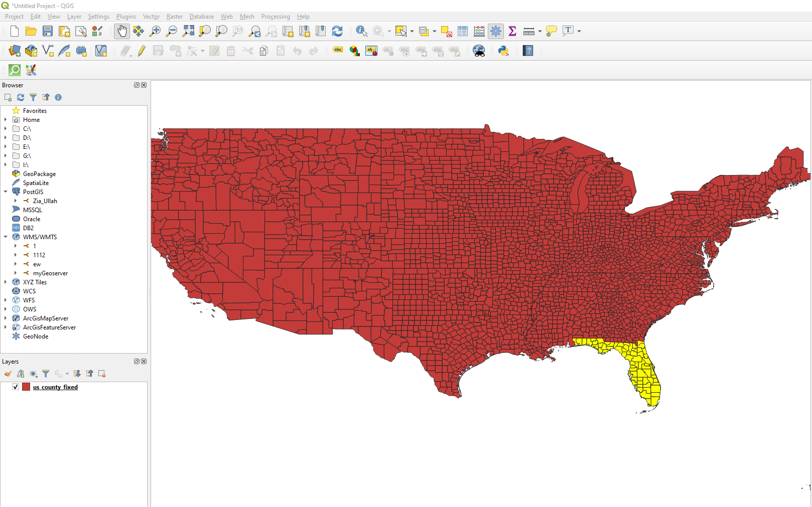Toggle the Processing Toolbox gear button
812x507 pixels.
click(496, 31)
